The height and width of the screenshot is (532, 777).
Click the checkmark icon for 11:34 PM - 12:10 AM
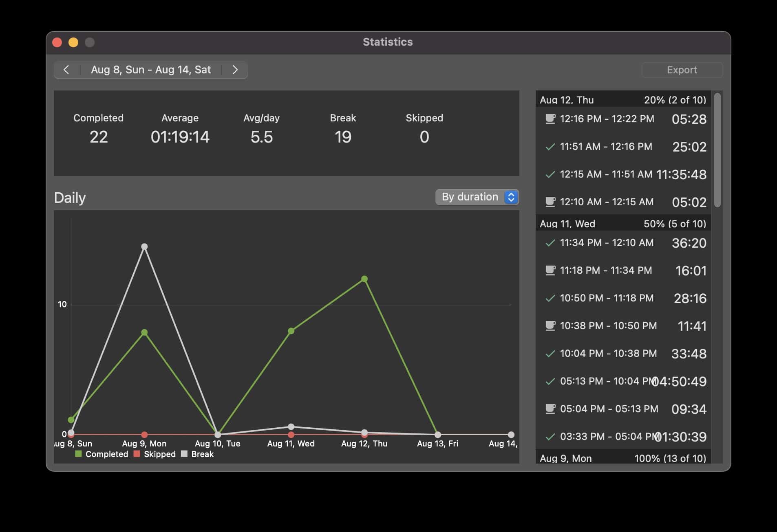point(550,243)
